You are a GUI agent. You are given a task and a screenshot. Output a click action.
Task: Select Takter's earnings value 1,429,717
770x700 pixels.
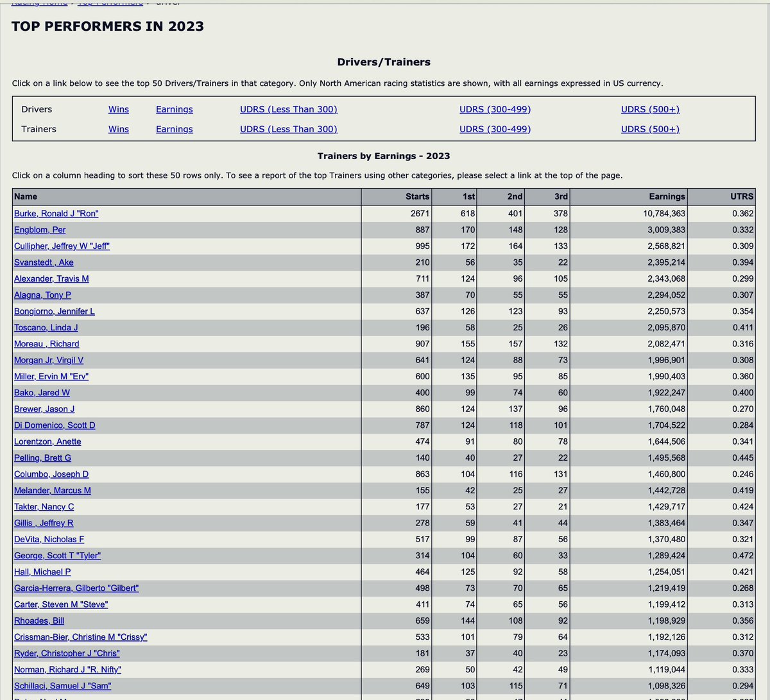click(x=667, y=507)
